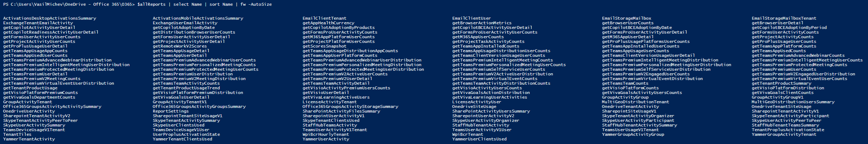
Task: Click the getBrowserActionMetrics entry
Action: (482, 23)
